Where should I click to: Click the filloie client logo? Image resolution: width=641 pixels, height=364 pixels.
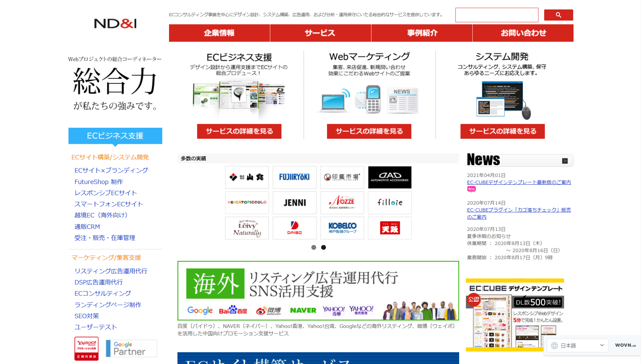(390, 203)
